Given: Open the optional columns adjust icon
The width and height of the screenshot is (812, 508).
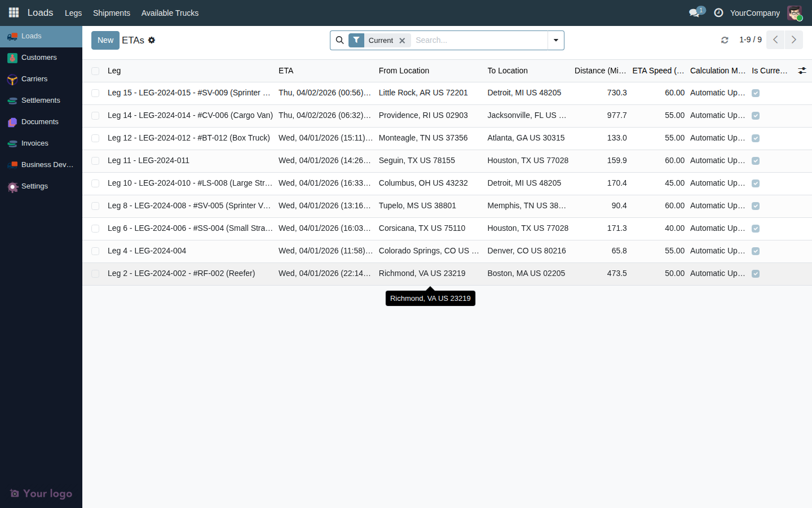Looking at the screenshot, I should point(802,71).
